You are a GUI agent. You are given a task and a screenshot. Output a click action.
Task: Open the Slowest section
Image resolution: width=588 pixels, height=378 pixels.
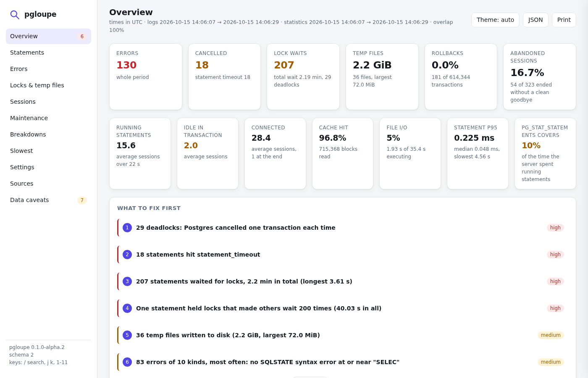pyautogui.click(x=48, y=151)
